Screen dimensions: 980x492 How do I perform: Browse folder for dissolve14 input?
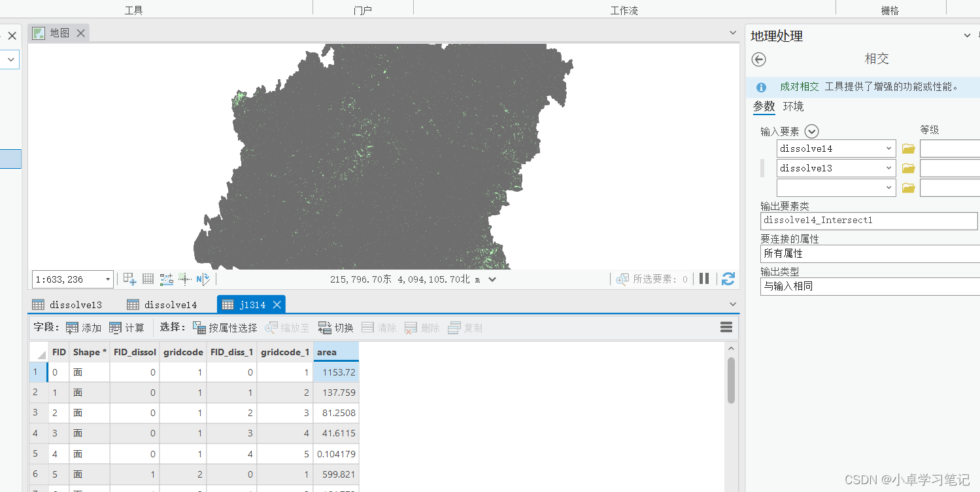(908, 149)
